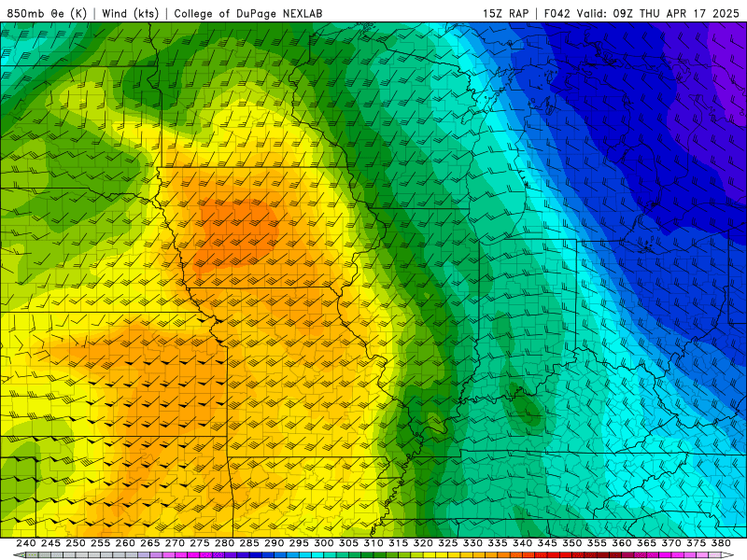Click the '15Z RAP' model run label

click(506, 13)
